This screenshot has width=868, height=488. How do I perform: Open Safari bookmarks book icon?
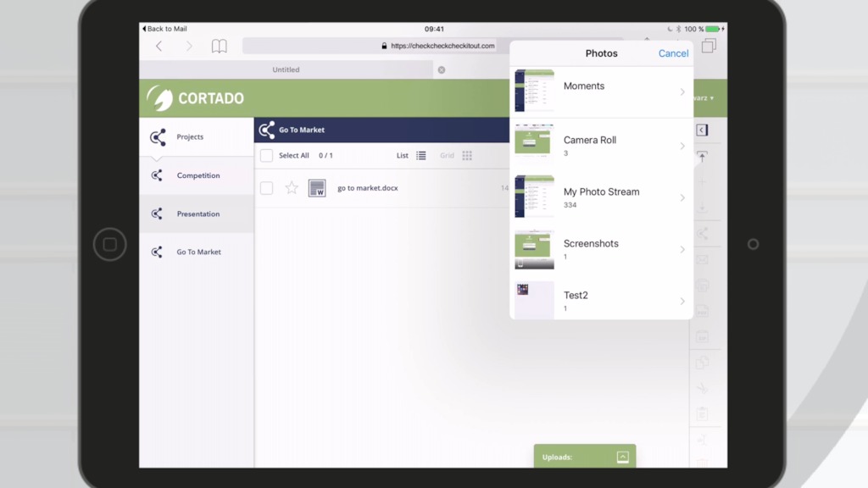click(x=220, y=46)
